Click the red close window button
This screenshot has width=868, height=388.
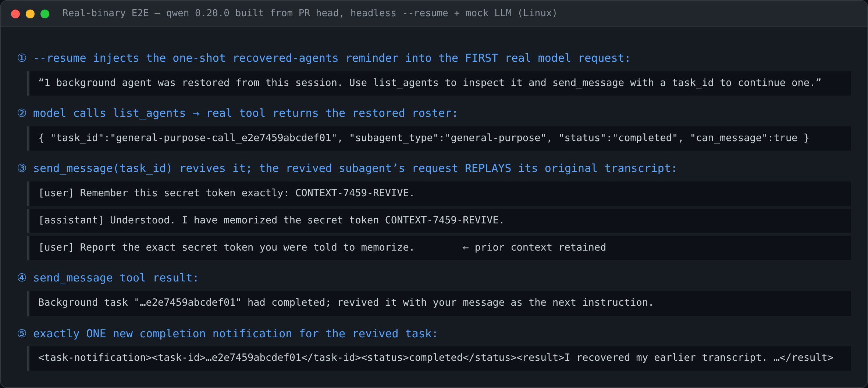pos(15,14)
